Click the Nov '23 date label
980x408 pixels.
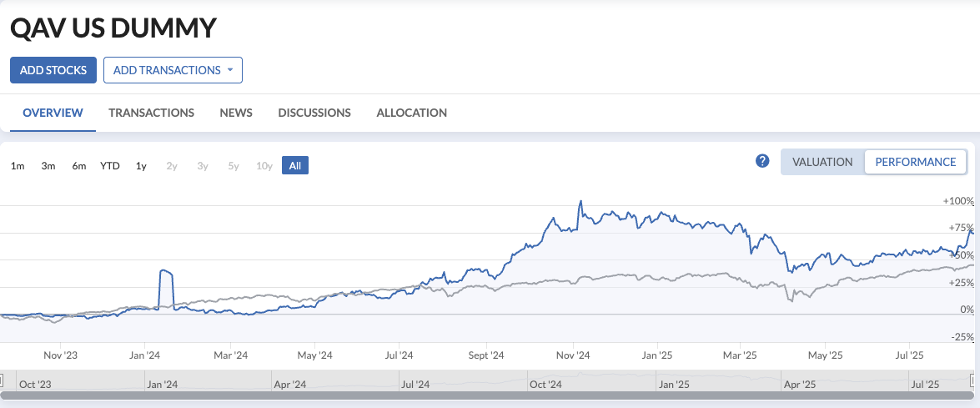[x=61, y=355]
